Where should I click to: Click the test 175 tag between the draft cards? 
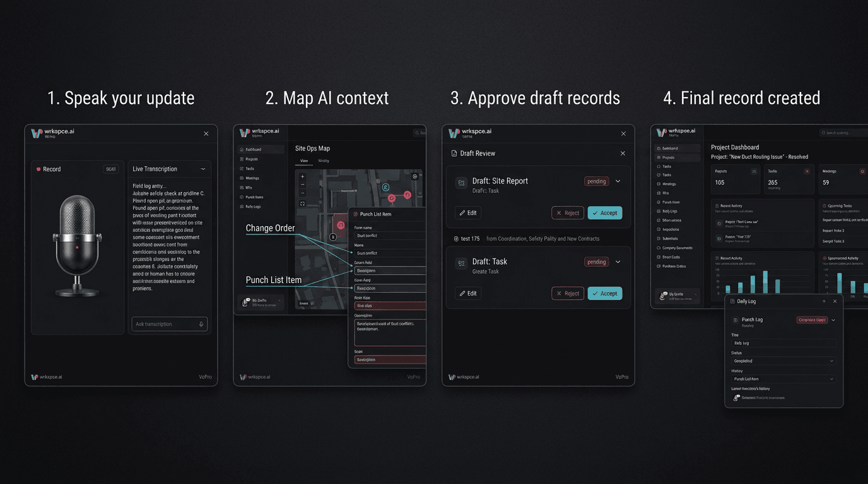pos(467,239)
